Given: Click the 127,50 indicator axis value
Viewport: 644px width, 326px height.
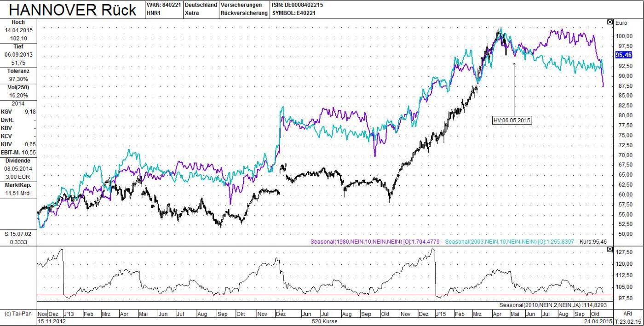Looking at the screenshot, I should click(x=623, y=252).
